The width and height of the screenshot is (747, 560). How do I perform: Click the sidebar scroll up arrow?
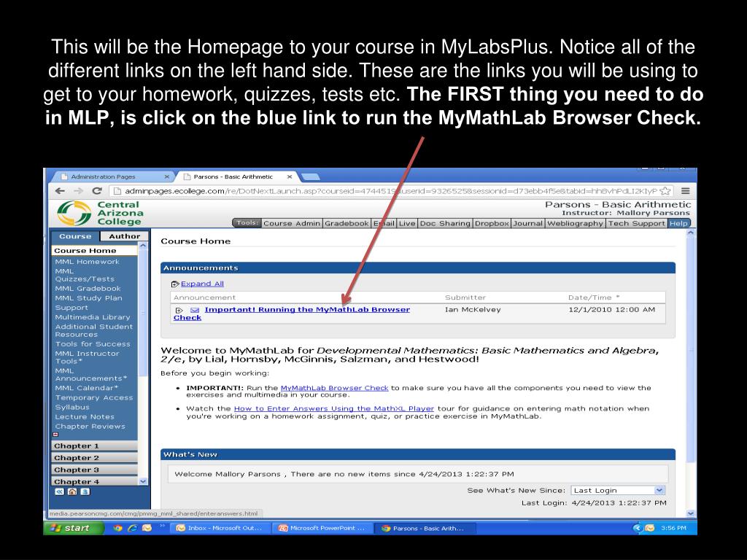(143, 246)
